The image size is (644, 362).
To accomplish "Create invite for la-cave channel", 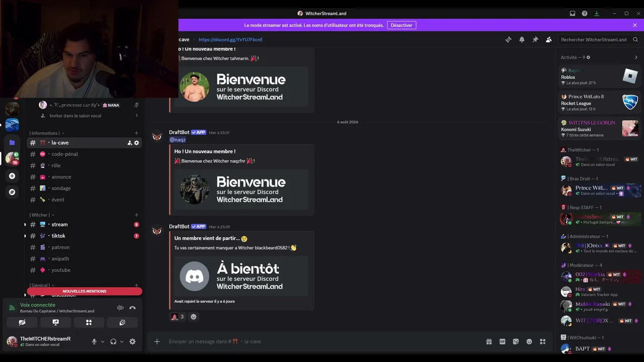I will tap(129, 143).
